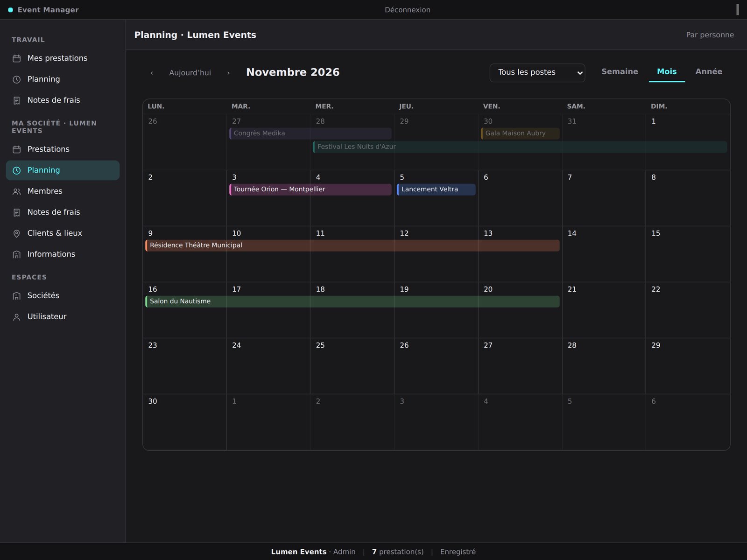The image size is (747, 560).
Task: Select day 14 in the calendar
Action: (604, 254)
